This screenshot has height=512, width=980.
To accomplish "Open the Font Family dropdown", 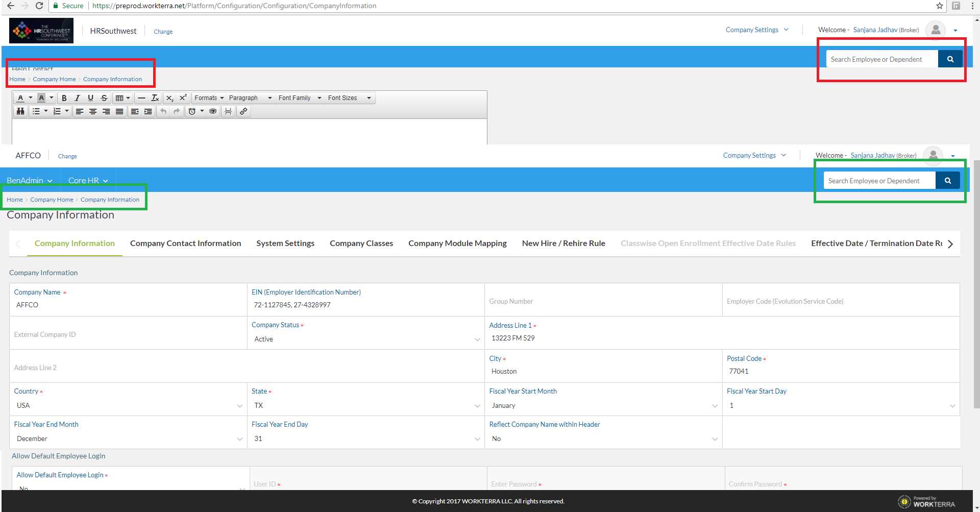I will [x=300, y=98].
